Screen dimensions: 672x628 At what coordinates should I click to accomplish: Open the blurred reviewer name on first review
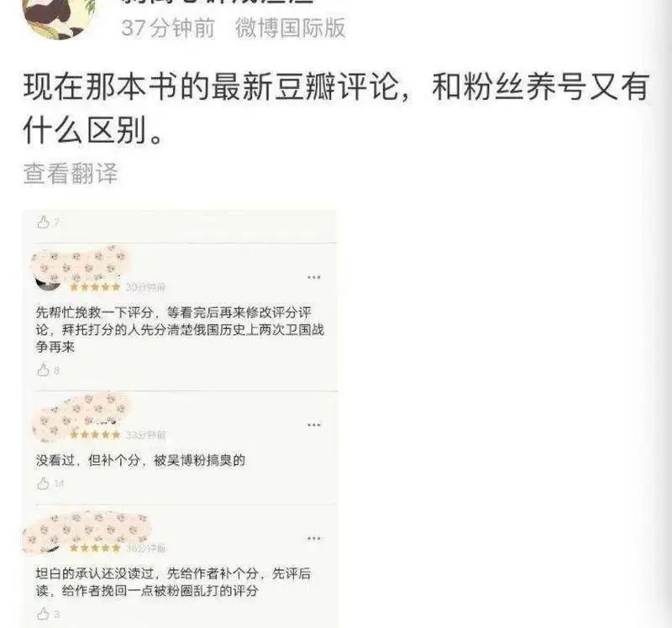[x=81, y=264]
